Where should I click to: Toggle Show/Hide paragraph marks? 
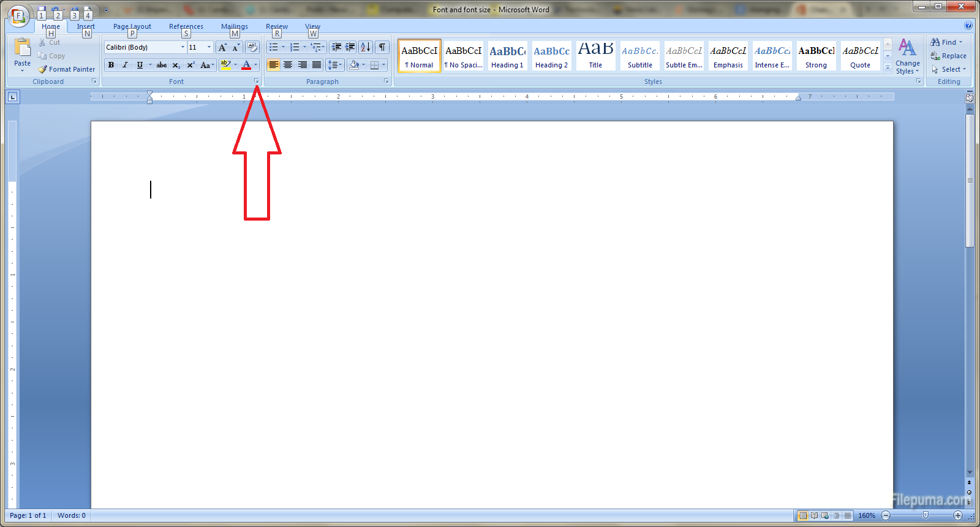(x=382, y=47)
